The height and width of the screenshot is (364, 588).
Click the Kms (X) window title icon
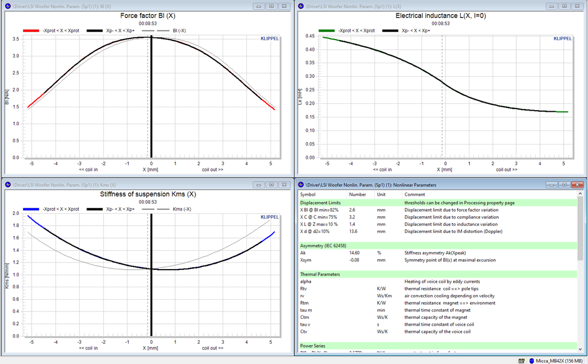[8, 185]
